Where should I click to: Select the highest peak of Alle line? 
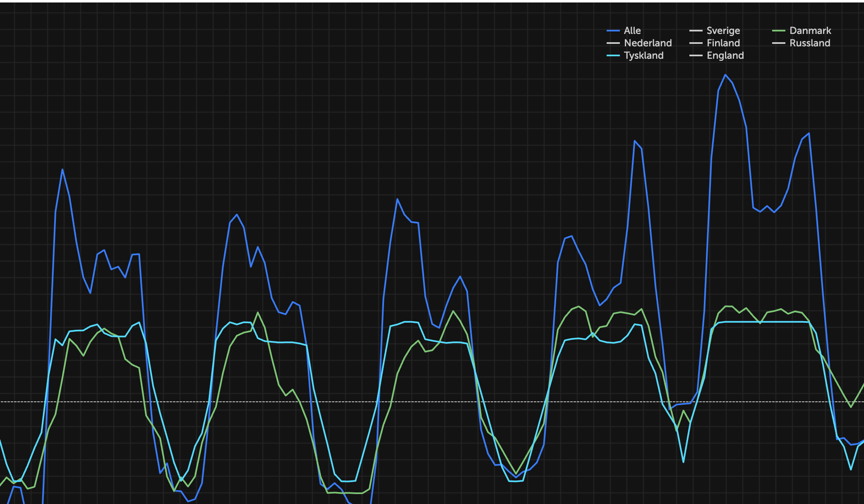(x=725, y=75)
